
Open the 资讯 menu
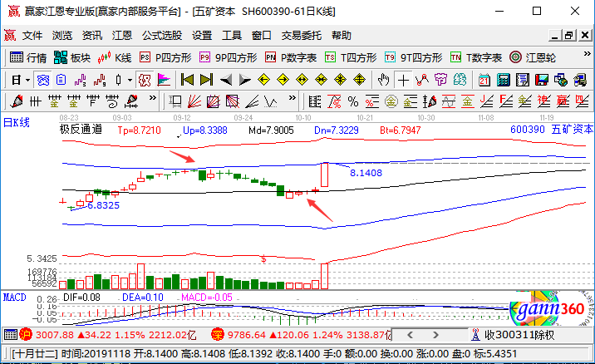click(92, 36)
